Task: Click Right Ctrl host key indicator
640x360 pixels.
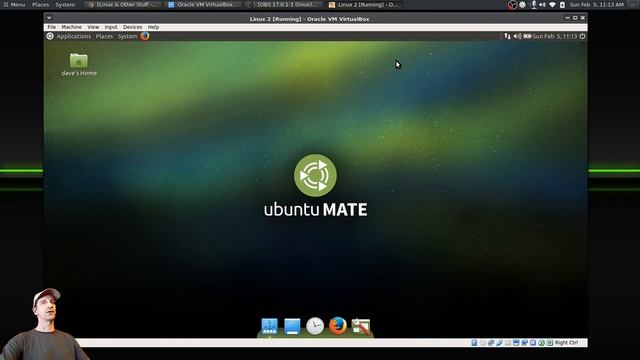Action: 566,342
